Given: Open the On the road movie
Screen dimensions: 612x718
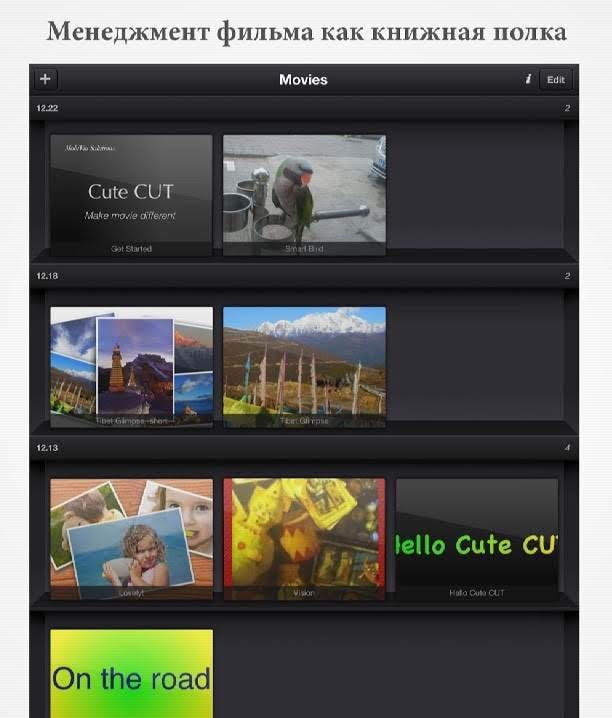Looking at the screenshot, I should tap(131, 674).
